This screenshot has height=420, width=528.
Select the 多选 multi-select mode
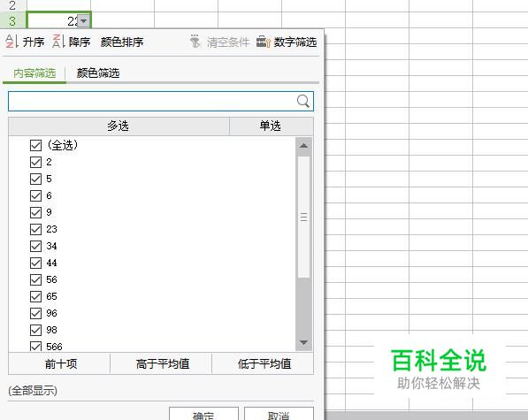point(119,126)
